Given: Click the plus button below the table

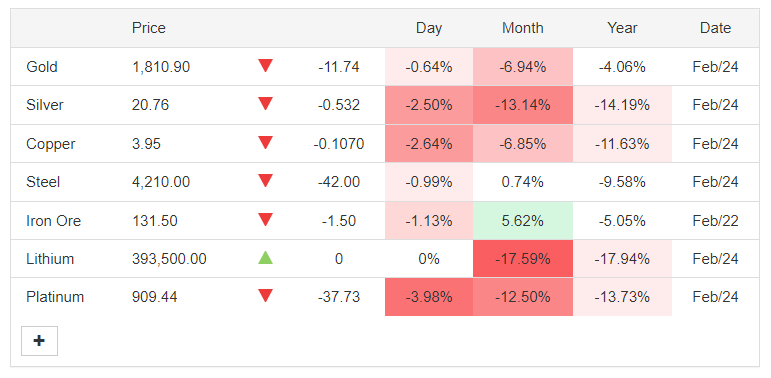Looking at the screenshot, I should 39,341.
